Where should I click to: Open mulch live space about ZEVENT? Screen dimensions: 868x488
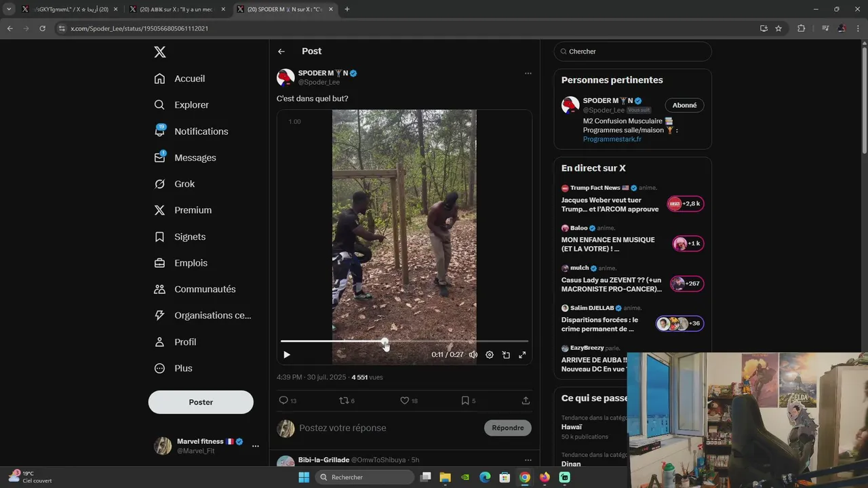click(632, 280)
